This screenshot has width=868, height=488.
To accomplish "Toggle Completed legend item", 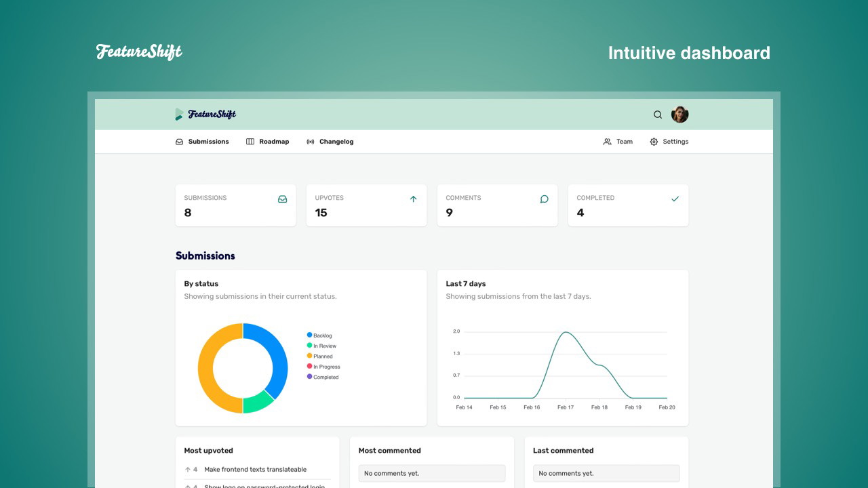I will tap(325, 377).
